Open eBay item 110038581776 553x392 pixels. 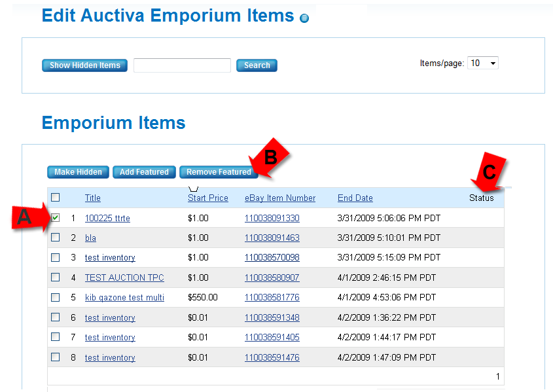click(272, 298)
